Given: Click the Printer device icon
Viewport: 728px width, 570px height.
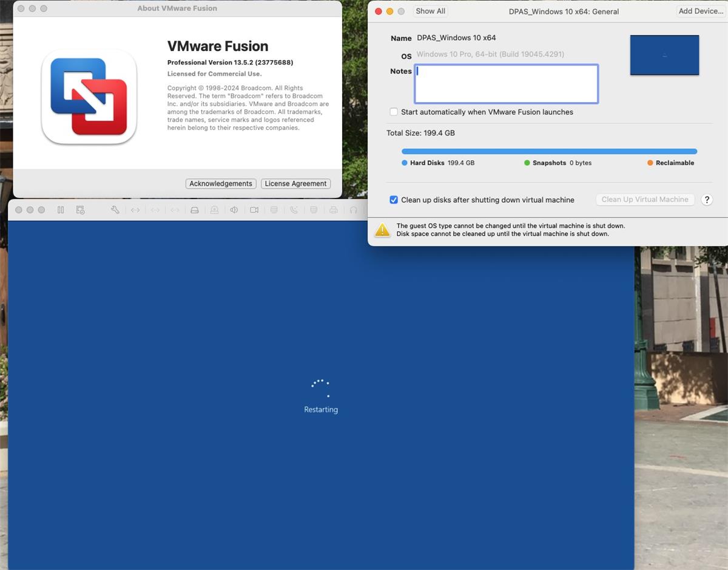Looking at the screenshot, I should point(333,209).
